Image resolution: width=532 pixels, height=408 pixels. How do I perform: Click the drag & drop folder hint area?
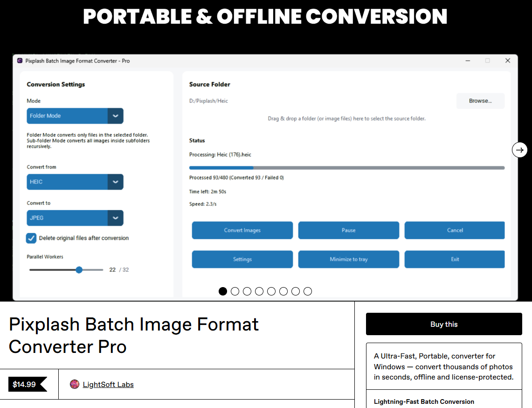[x=346, y=119]
